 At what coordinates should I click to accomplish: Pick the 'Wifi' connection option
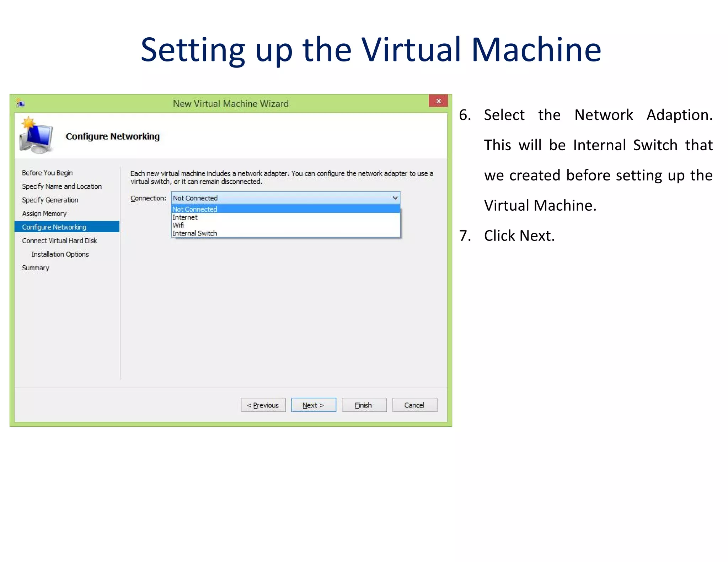(x=285, y=225)
